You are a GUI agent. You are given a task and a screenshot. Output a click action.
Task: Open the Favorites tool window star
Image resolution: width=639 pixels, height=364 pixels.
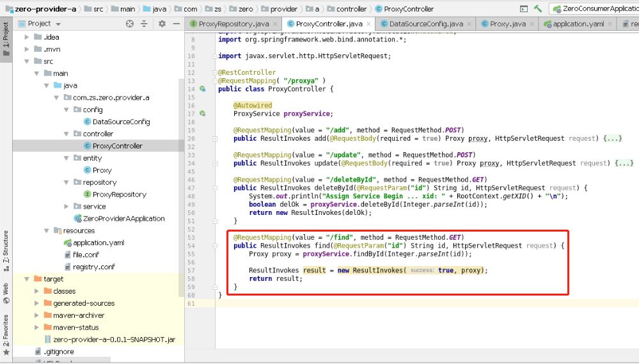(x=6, y=351)
